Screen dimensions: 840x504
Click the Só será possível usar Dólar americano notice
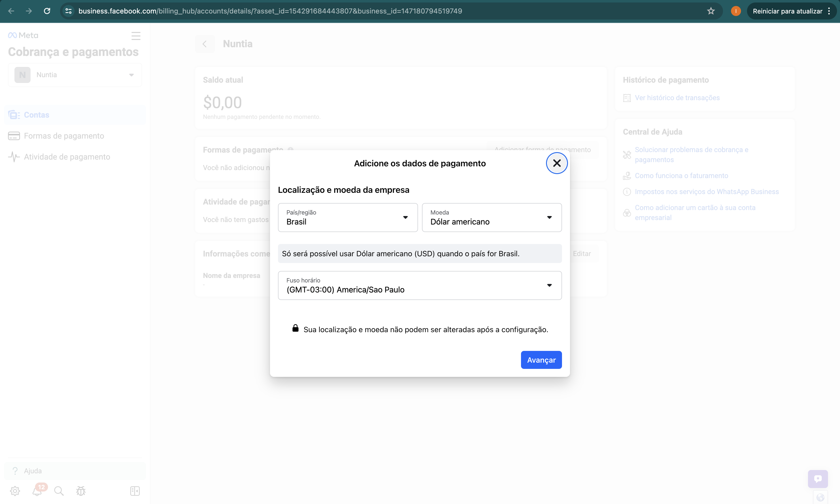pyautogui.click(x=420, y=253)
